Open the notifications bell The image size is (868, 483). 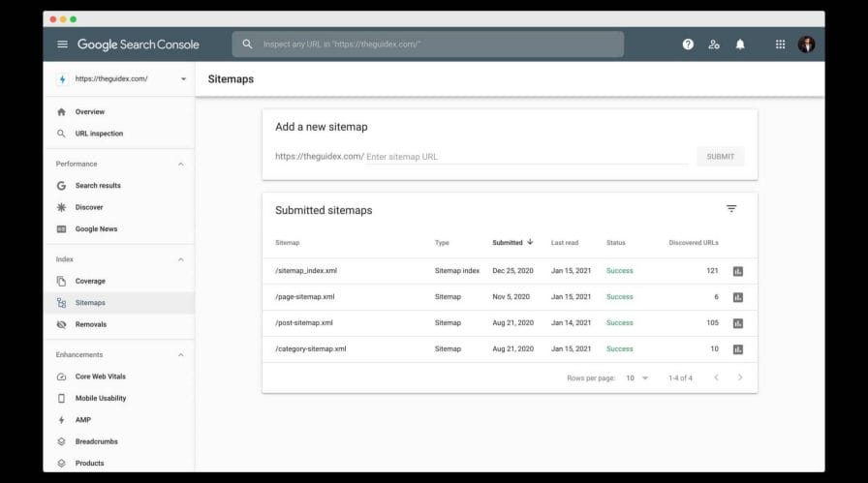click(x=740, y=45)
